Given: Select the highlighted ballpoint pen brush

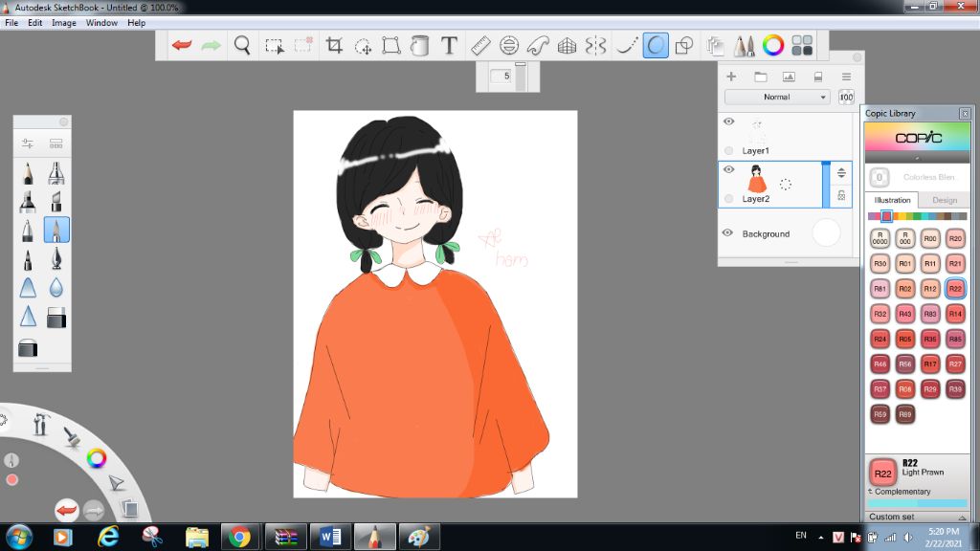Looking at the screenshot, I should 56,230.
